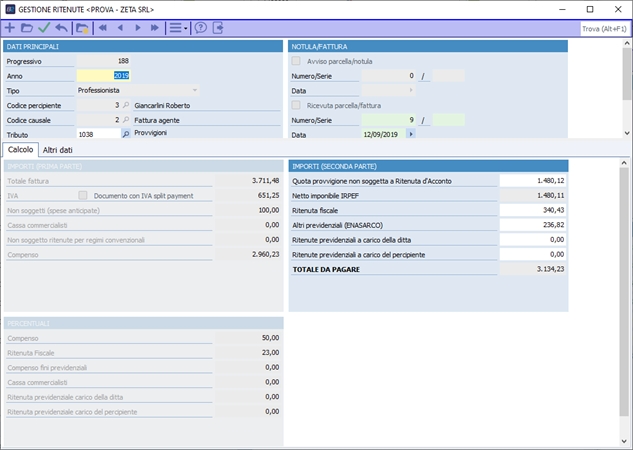
Task: Go to the first record
Action: point(103,28)
